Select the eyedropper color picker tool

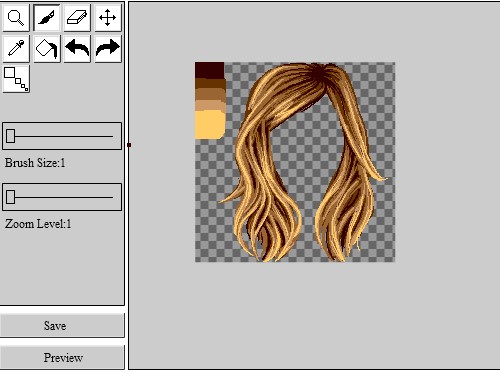click(16, 48)
